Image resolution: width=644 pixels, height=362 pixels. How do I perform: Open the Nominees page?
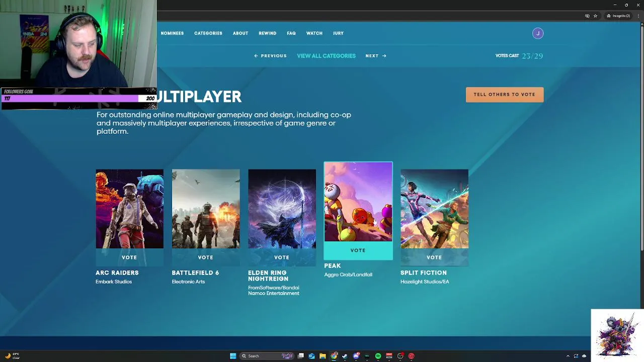172,33
